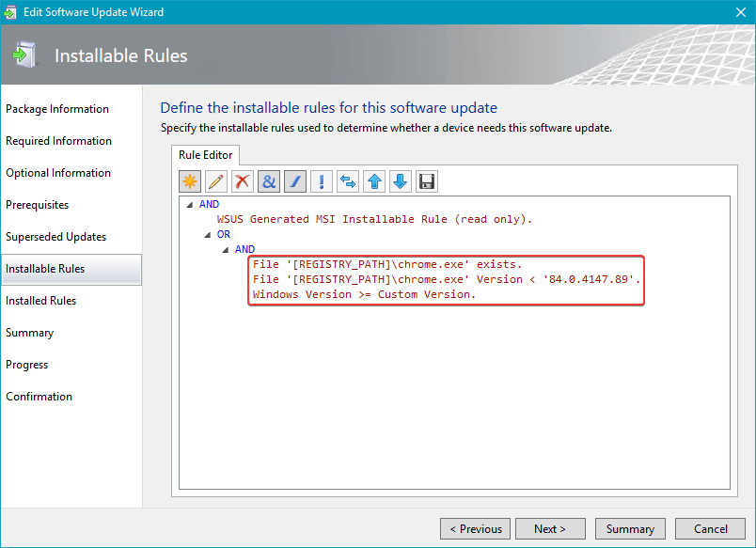Move rule down with blue down arrow
Screen dimensions: 756x548
point(401,181)
